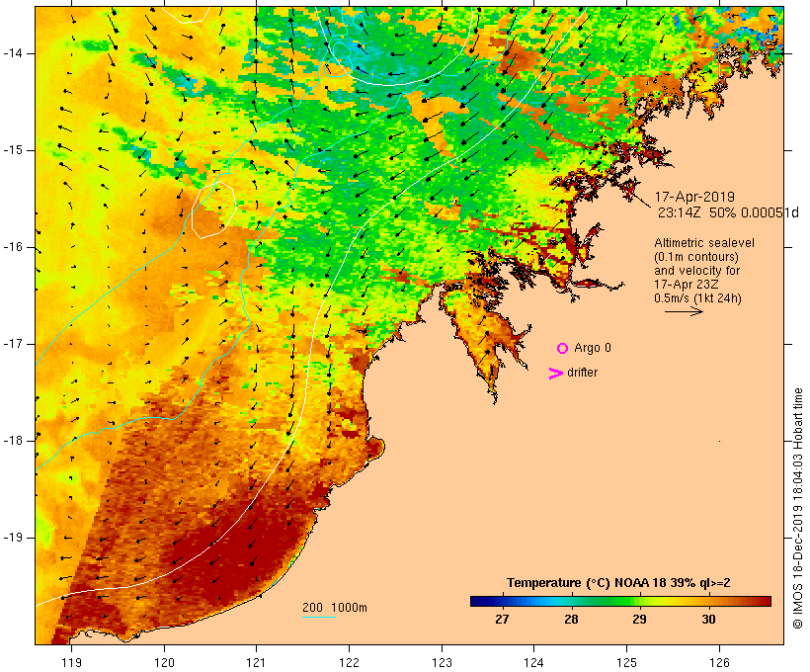The width and height of the screenshot is (810, 672).
Task: Click the latitude label '-19'
Action: click(13, 538)
